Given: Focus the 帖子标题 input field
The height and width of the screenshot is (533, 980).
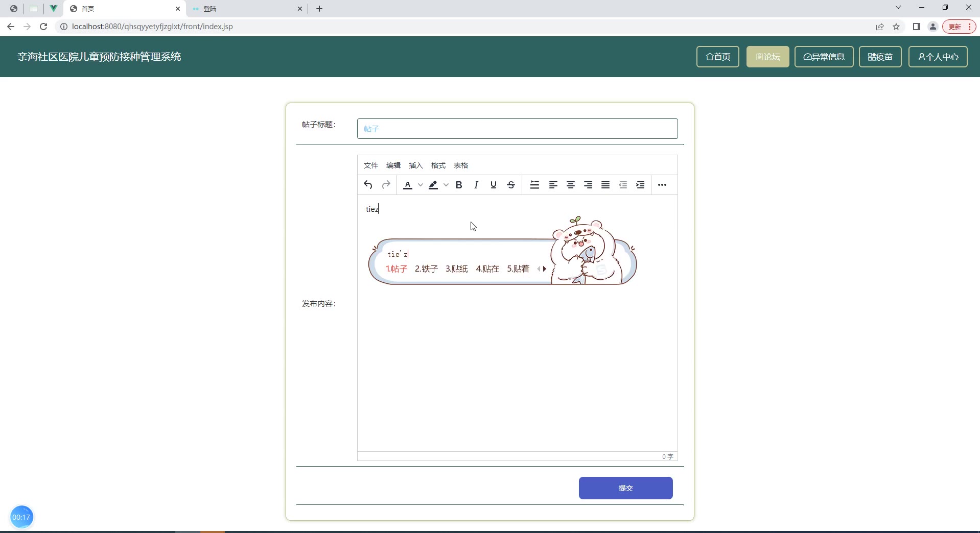Looking at the screenshot, I should [x=518, y=129].
